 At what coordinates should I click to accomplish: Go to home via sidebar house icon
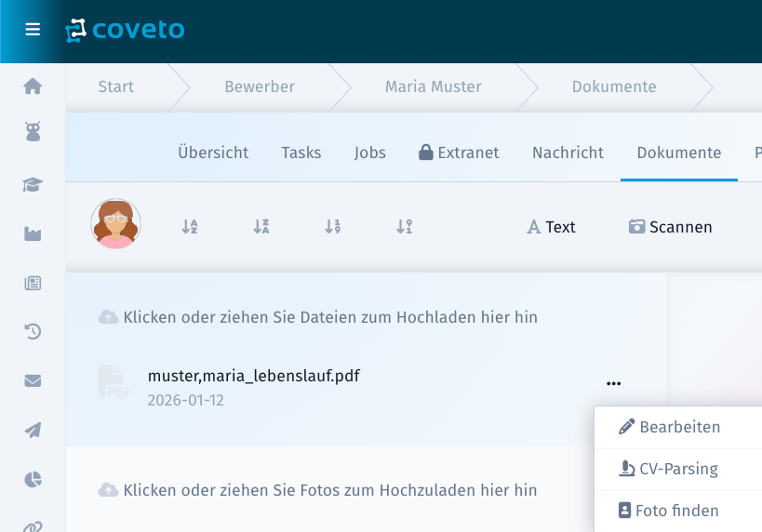(x=33, y=86)
